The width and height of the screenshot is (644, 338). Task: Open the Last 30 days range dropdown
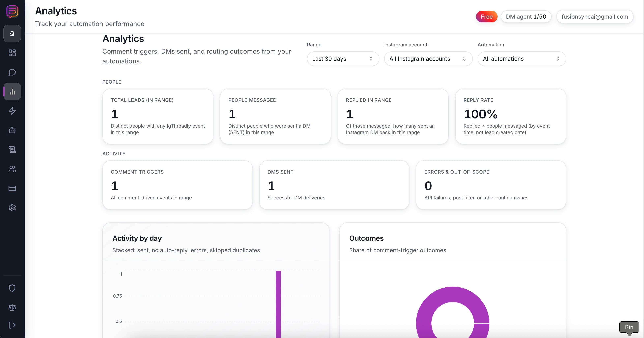click(343, 59)
